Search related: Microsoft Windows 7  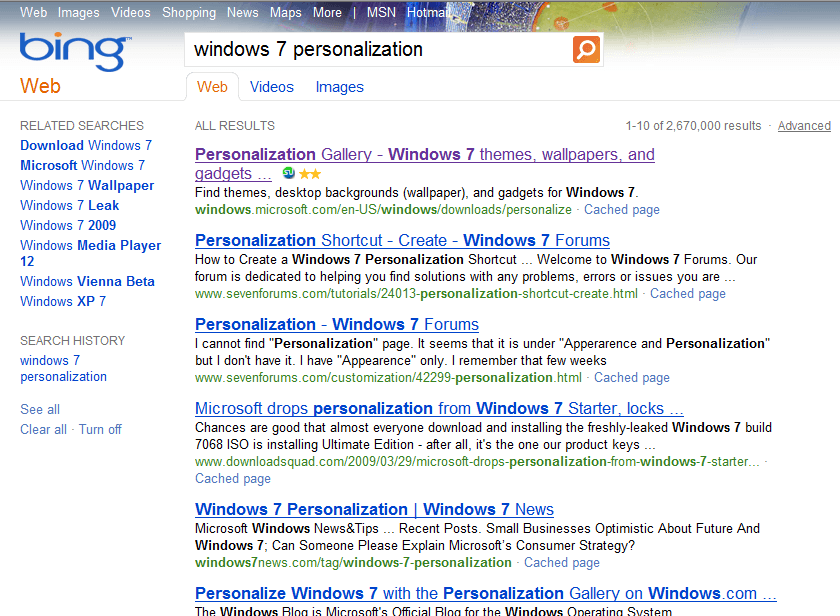click(x=82, y=166)
